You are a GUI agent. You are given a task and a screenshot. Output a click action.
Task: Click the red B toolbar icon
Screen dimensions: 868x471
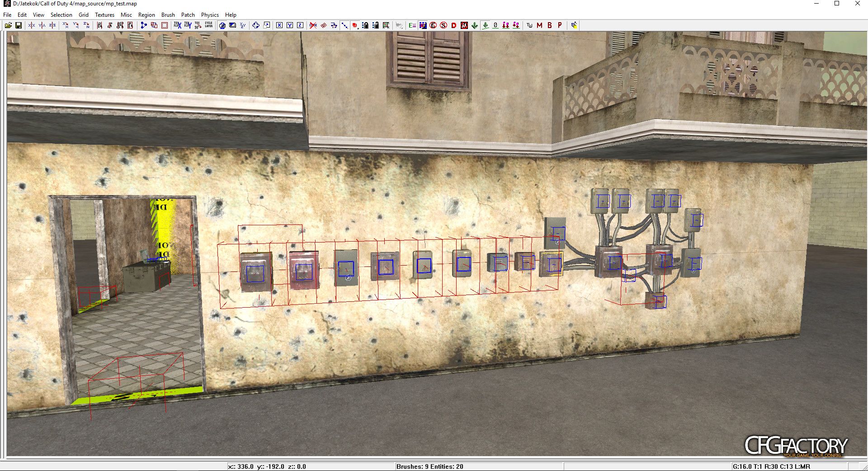point(550,25)
